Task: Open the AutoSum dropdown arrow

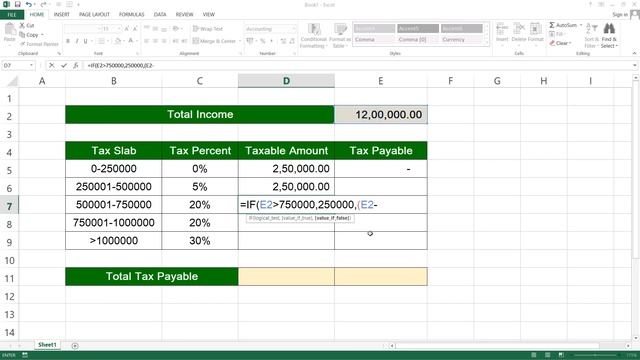Action: pos(581,25)
